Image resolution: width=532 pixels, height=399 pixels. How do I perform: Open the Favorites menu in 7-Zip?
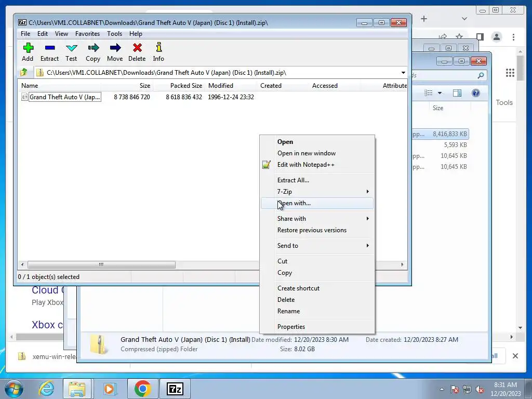tap(87, 34)
